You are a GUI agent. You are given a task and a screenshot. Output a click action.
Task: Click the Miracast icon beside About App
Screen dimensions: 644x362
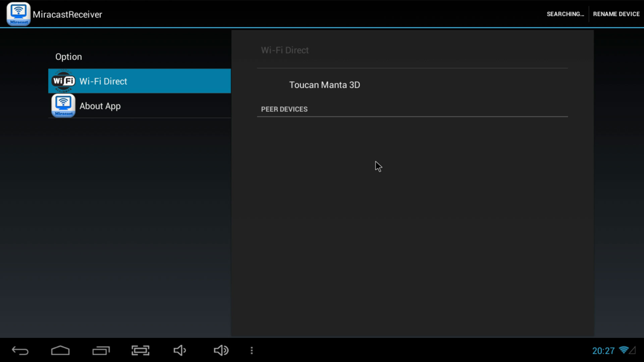(63, 106)
